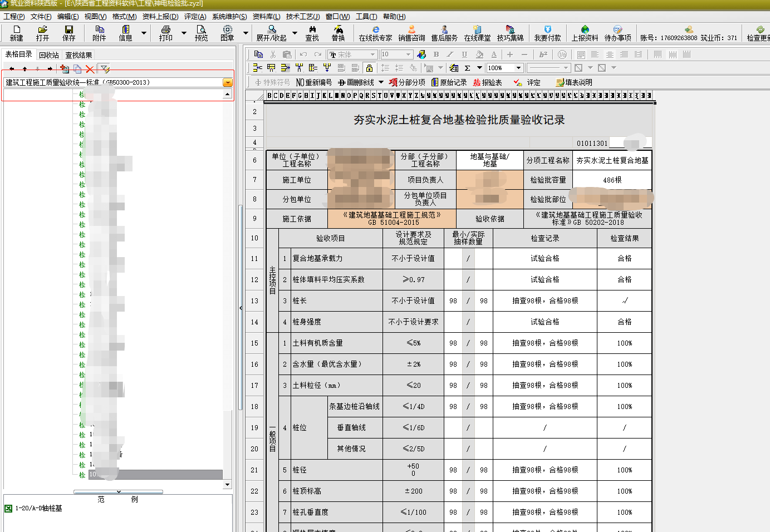
Task: Click the red delete X icon in the directory toolbar
Action: point(90,69)
